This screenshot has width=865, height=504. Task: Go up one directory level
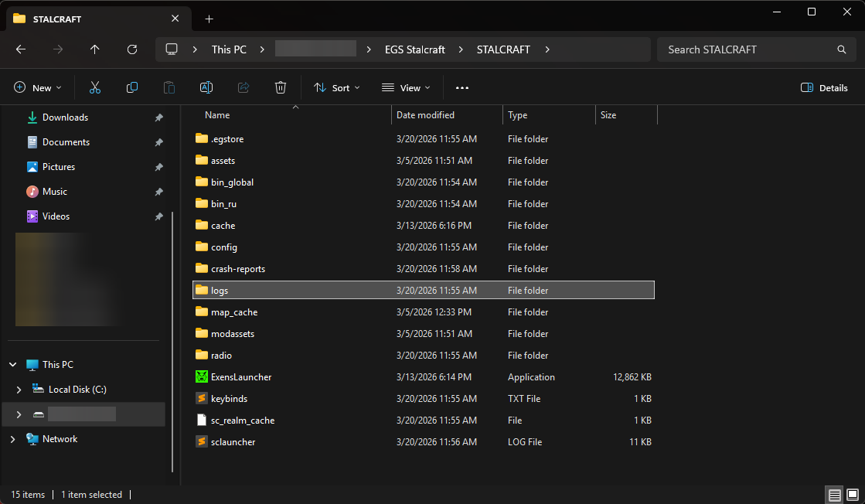[x=95, y=49]
